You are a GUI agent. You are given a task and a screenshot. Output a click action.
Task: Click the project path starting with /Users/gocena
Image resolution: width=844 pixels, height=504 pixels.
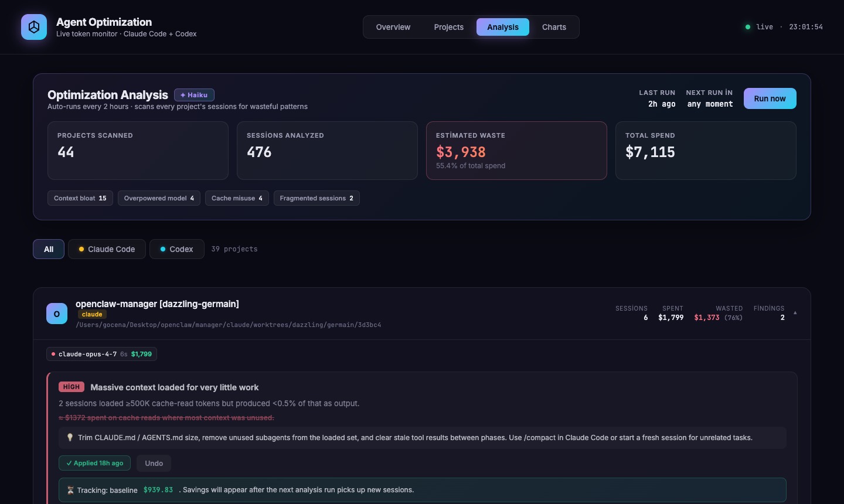(x=229, y=325)
